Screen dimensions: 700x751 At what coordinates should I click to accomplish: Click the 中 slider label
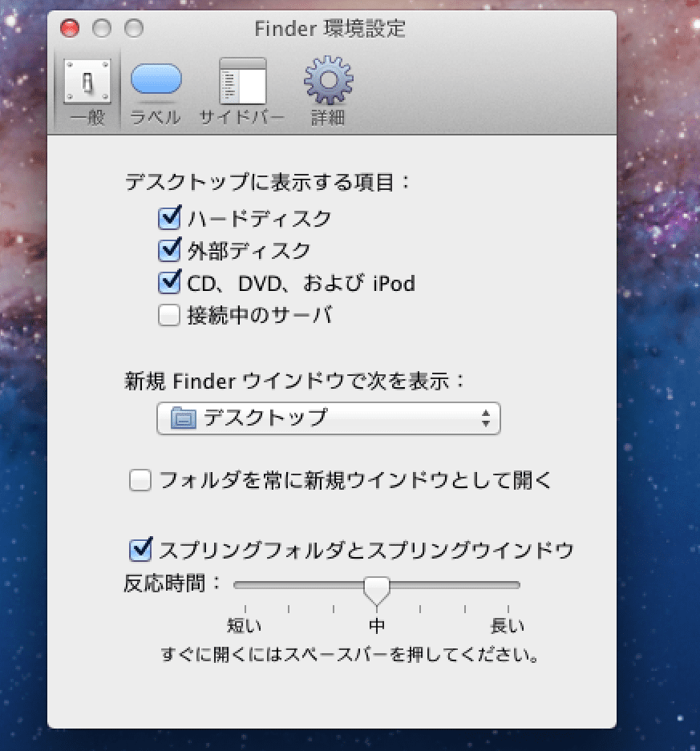[x=377, y=625]
